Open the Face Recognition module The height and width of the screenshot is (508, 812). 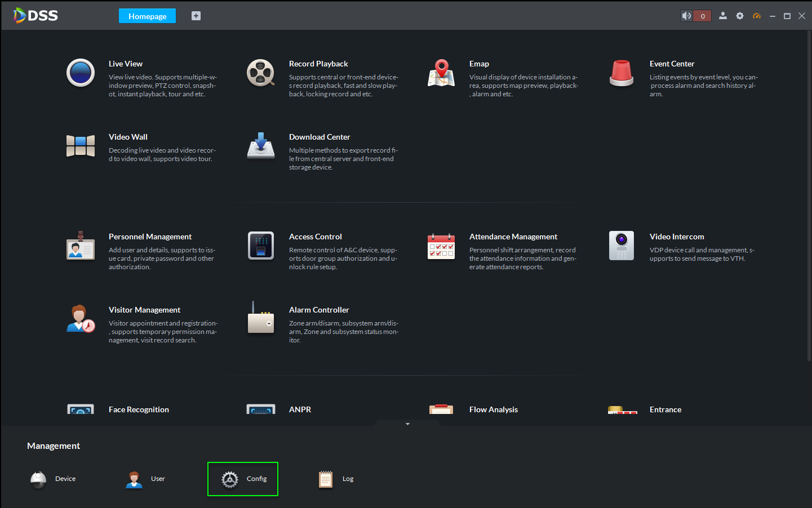click(x=139, y=409)
